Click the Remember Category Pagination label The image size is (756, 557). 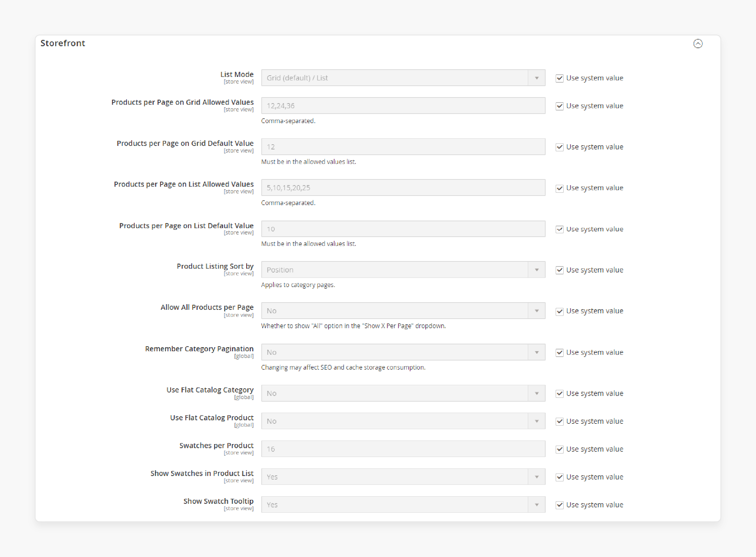199,349
